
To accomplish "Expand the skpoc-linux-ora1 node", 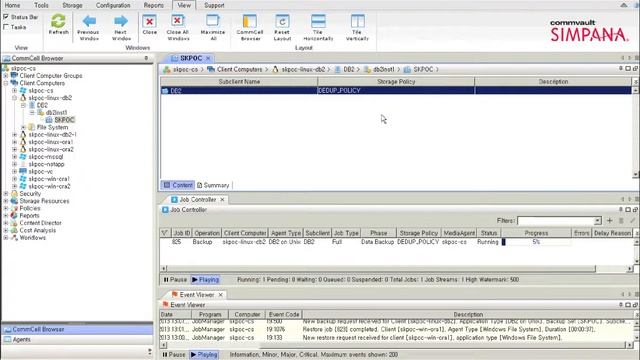I will point(15,142).
